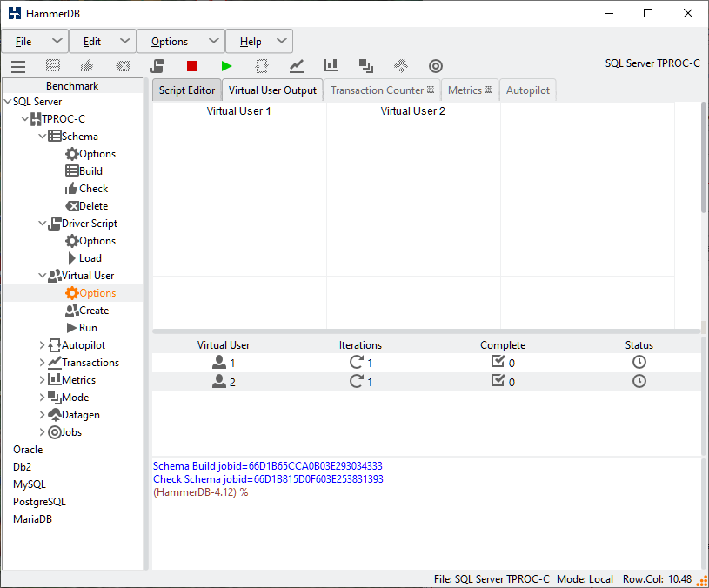
Task: Click the green run play button
Action: 226,66
